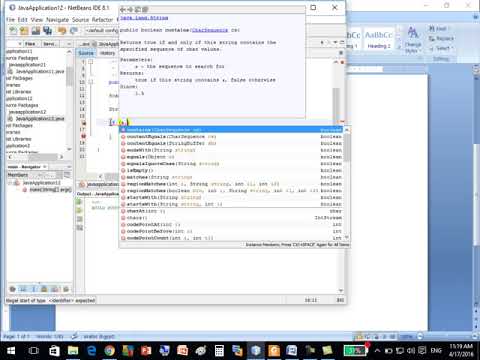Click the javadoc popup back arrow

coord(123,10)
